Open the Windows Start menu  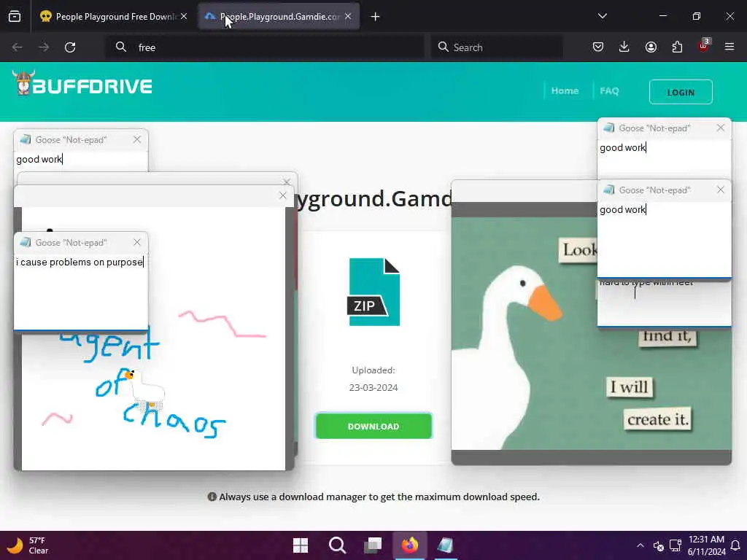(x=300, y=545)
